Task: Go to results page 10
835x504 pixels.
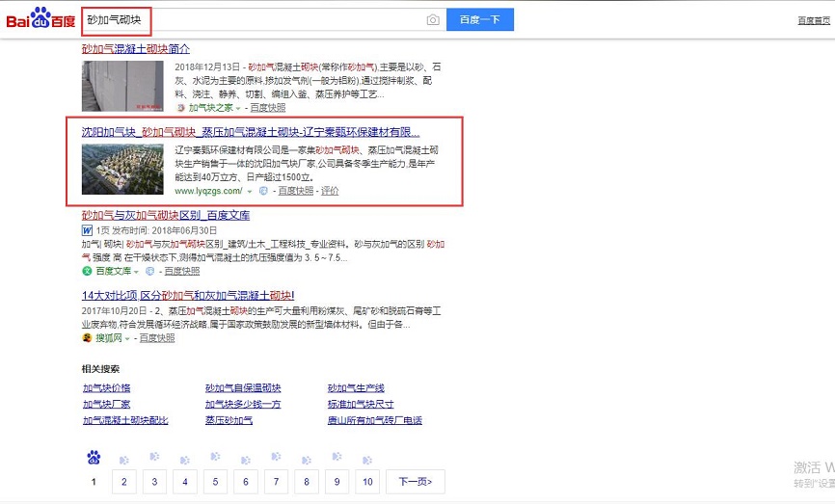Action: tap(367, 482)
